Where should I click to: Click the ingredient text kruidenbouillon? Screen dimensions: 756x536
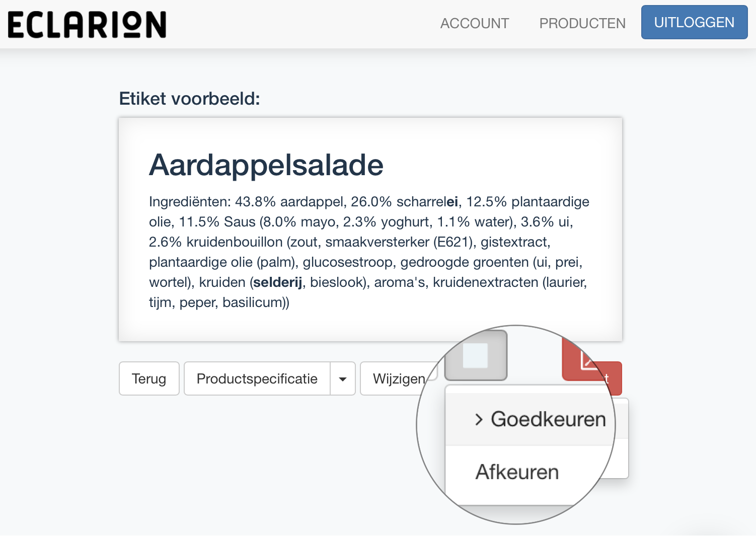tap(235, 242)
